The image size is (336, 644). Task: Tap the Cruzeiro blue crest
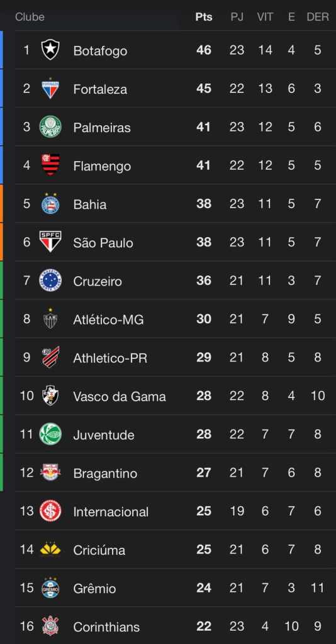point(50,280)
